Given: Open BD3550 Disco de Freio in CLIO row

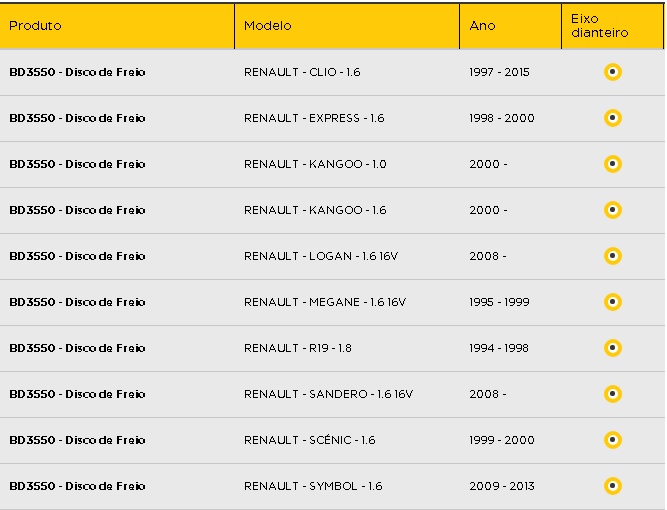Looking at the screenshot, I should (77, 72).
